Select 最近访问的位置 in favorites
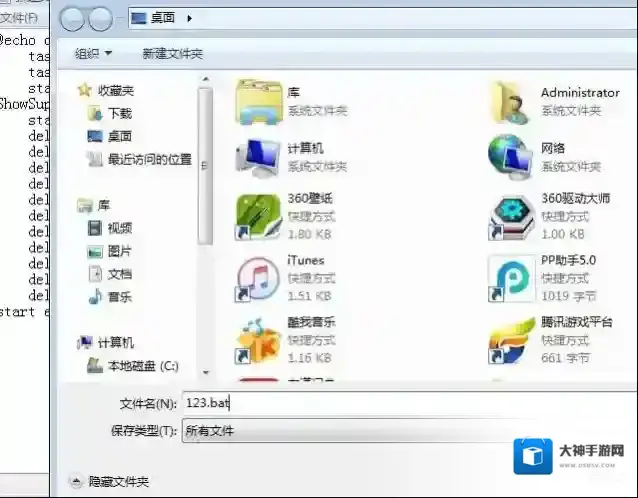638x498 pixels. tap(150, 159)
